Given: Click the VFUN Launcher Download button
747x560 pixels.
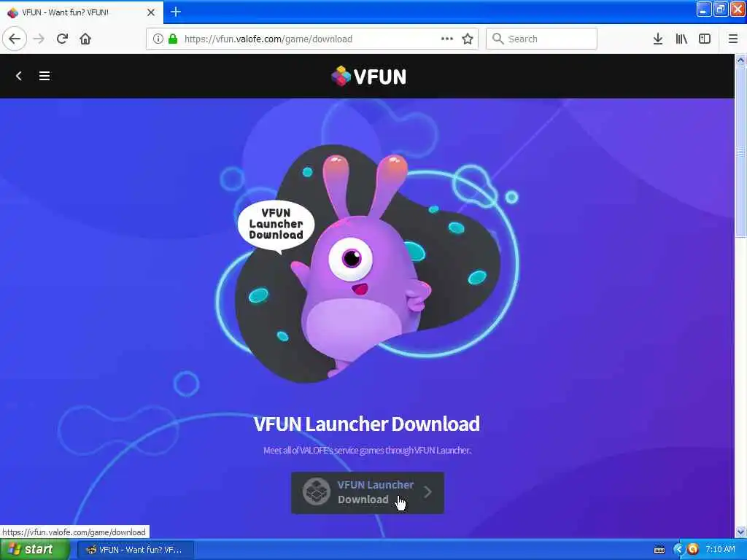Looking at the screenshot, I should 368,492.
